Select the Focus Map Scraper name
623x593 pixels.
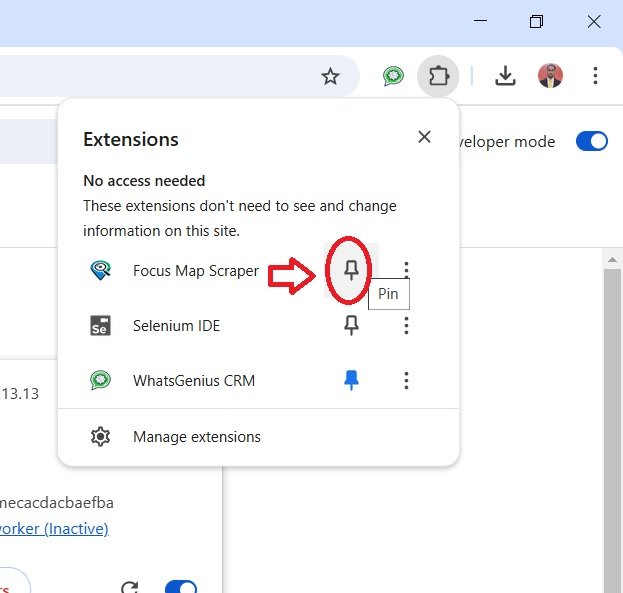pyautogui.click(x=196, y=271)
